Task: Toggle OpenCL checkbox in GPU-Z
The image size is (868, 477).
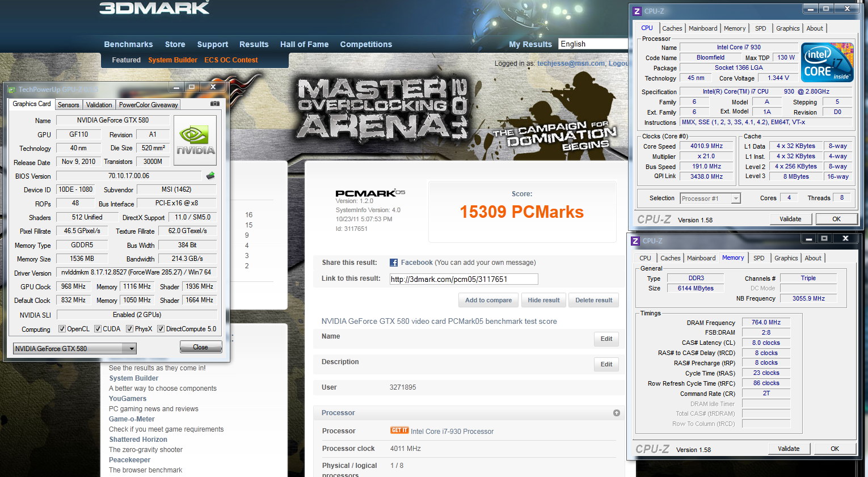Action: pos(62,329)
